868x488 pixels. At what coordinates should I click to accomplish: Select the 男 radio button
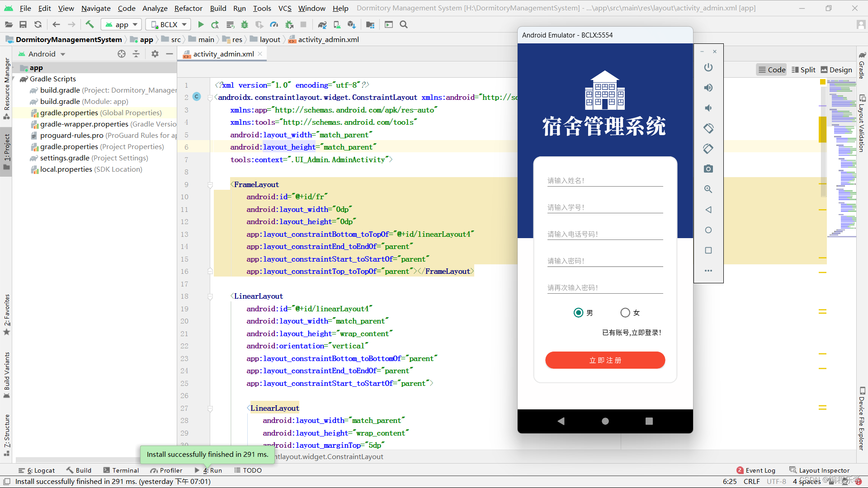[579, 312]
